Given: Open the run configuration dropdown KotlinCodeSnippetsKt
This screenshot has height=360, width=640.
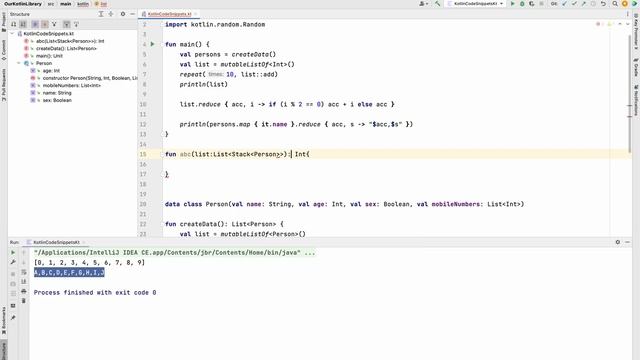Looking at the screenshot, I should coord(476,4).
